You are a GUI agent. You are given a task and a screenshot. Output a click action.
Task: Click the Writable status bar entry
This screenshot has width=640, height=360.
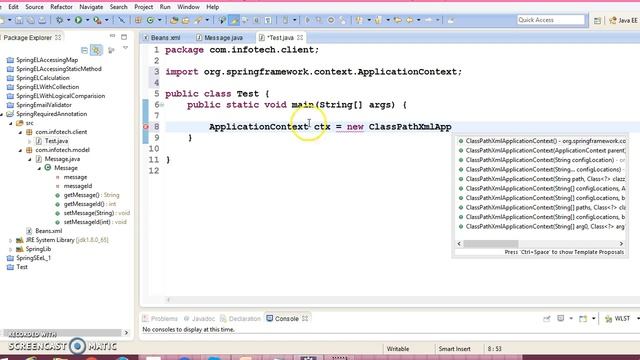coord(398,349)
